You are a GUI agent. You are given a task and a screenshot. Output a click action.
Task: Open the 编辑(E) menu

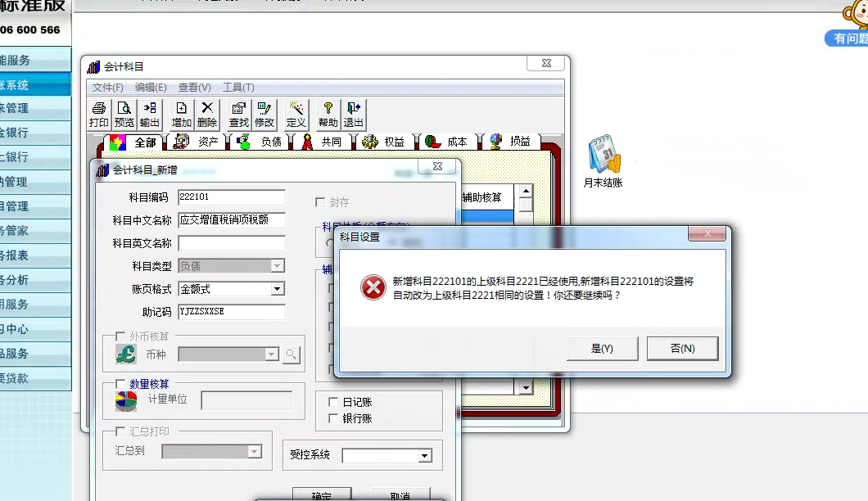[151, 88]
